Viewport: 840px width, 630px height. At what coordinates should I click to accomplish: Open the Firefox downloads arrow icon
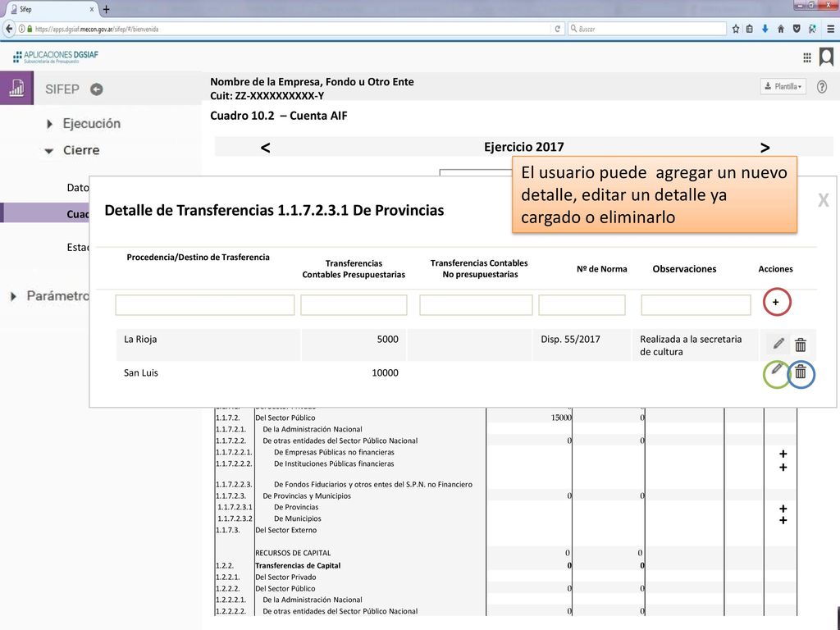tap(765, 29)
